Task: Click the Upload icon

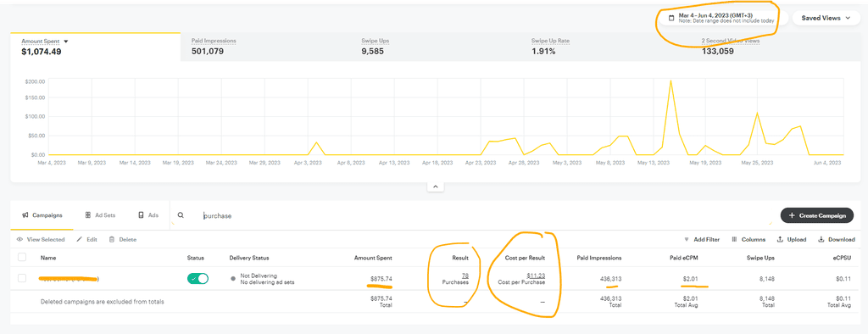Action: tap(780, 240)
